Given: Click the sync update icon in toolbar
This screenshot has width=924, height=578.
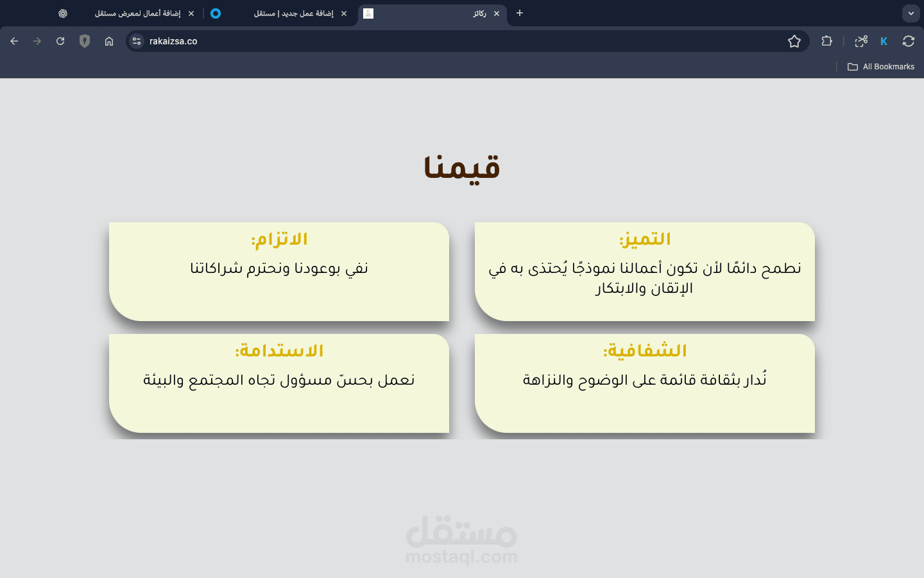Looking at the screenshot, I should click(x=908, y=41).
